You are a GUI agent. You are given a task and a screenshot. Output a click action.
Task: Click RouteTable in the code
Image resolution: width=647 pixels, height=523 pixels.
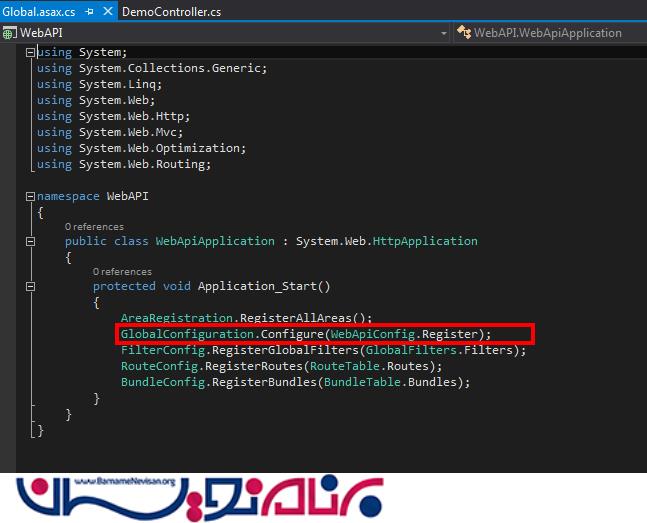pyautogui.click(x=345, y=366)
